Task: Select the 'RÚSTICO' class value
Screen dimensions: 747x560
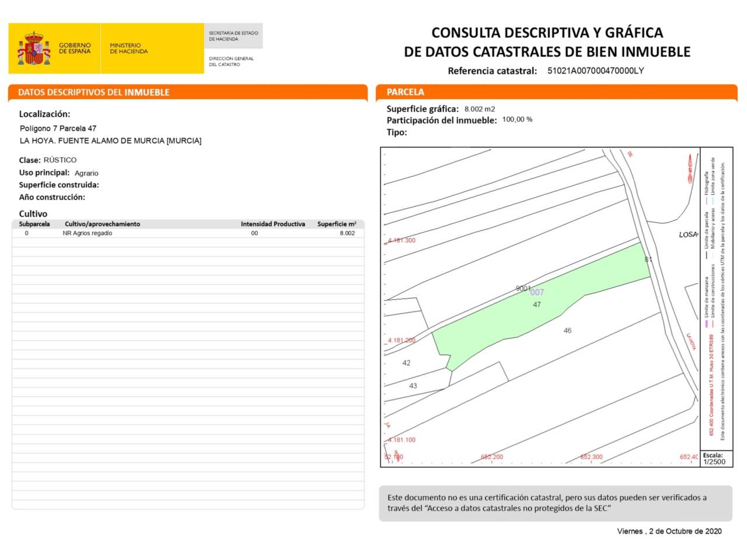Action: (60, 160)
